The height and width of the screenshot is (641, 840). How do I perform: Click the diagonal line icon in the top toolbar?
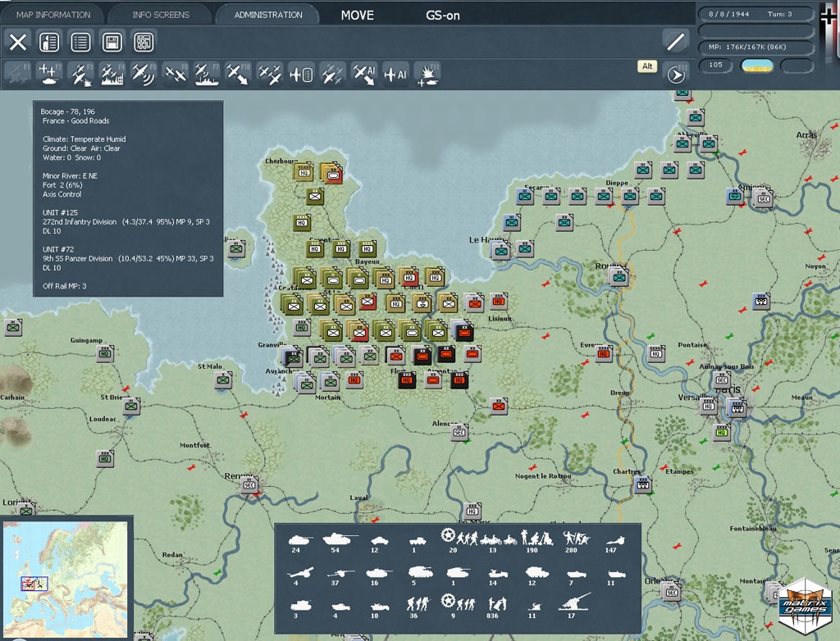point(675,42)
